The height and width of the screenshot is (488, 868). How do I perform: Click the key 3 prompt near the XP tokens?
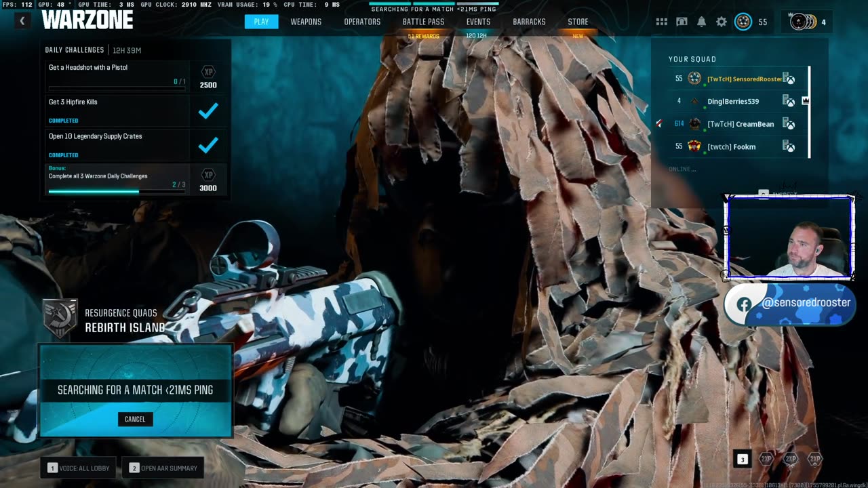pos(742,460)
